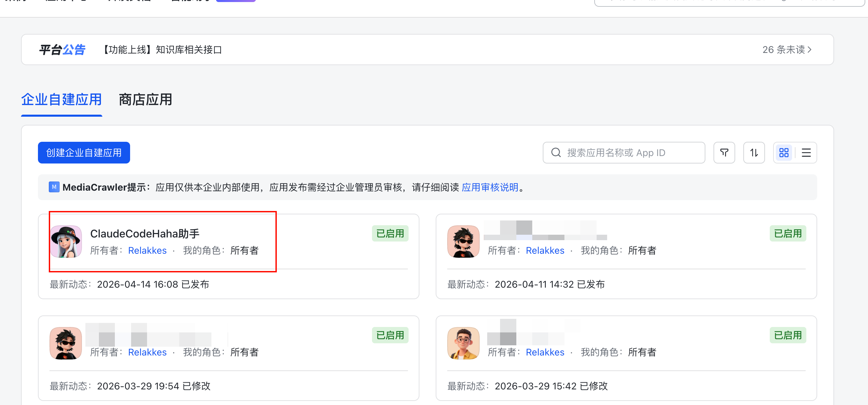This screenshot has height=405, width=868.
Task: Toggle the 已启用 badge on ClaudeCodeHaha card
Action: [x=390, y=233]
